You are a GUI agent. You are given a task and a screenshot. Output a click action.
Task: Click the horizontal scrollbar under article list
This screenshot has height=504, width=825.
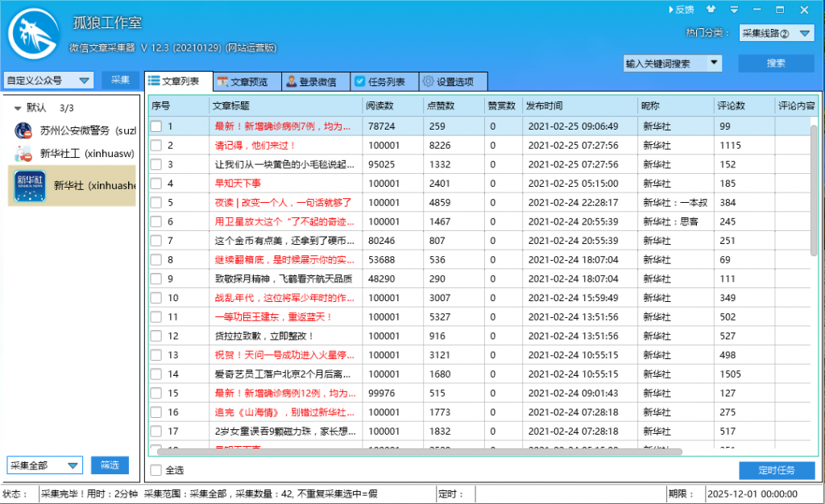click(x=419, y=452)
